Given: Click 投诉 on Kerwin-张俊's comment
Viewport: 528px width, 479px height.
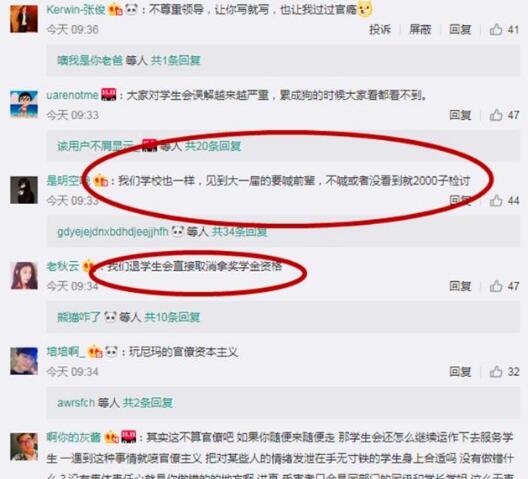Looking at the screenshot, I should point(380,29).
